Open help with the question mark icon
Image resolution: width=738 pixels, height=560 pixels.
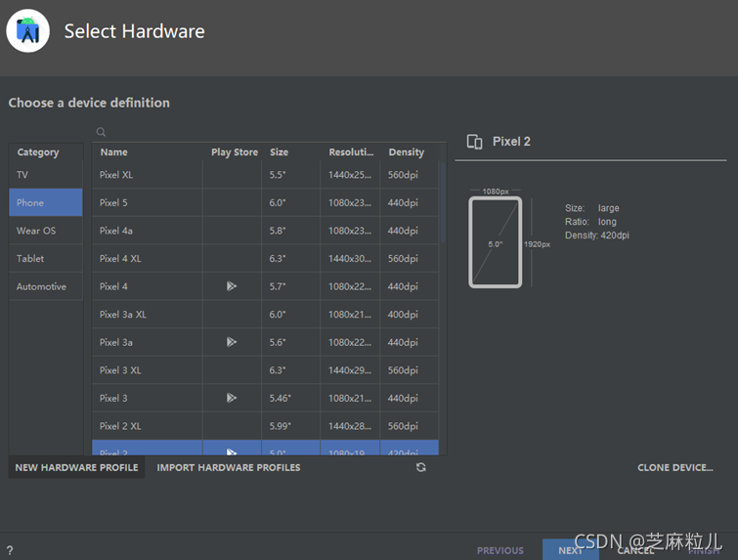tap(10, 550)
